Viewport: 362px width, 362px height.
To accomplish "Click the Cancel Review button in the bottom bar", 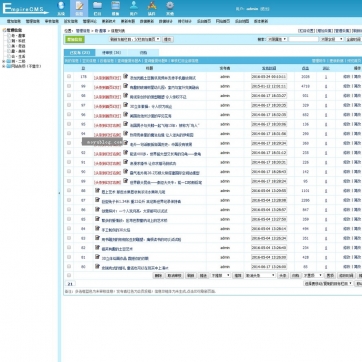I will [x=174, y=276].
